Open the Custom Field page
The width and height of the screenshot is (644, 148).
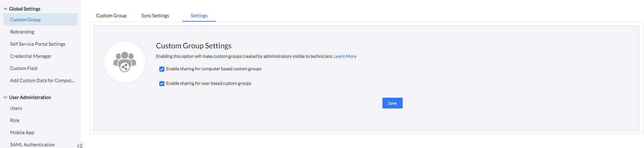pyautogui.click(x=24, y=68)
